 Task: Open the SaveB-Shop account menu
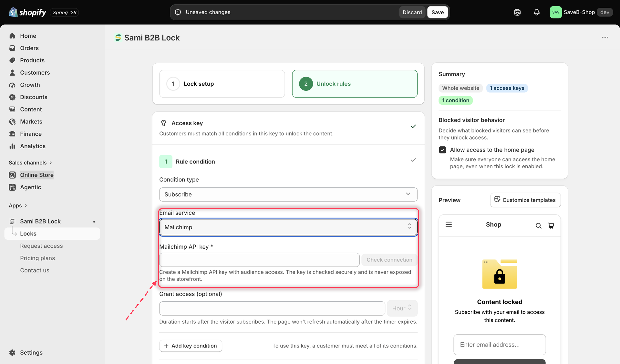click(581, 12)
